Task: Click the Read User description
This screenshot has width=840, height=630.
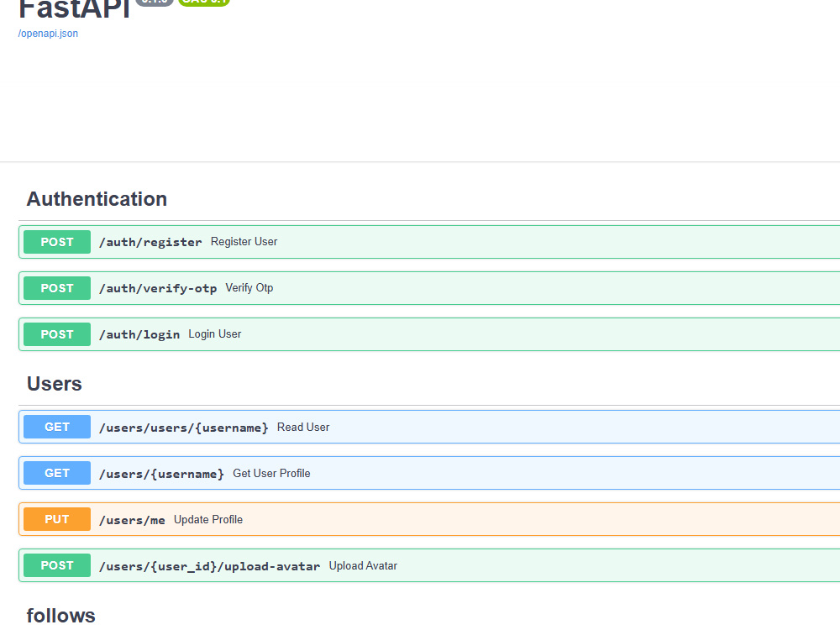Action: [303, 427]
